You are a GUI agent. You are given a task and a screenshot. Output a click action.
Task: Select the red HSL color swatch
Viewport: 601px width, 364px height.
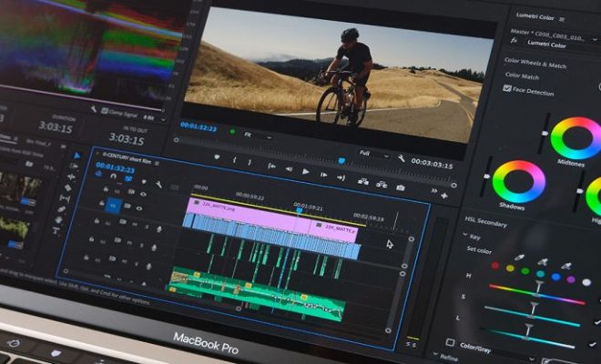495,265
